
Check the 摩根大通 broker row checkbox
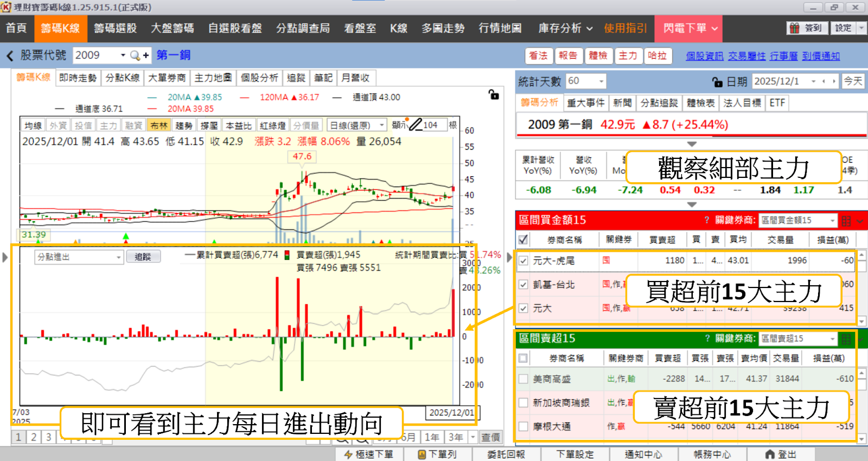524,426
